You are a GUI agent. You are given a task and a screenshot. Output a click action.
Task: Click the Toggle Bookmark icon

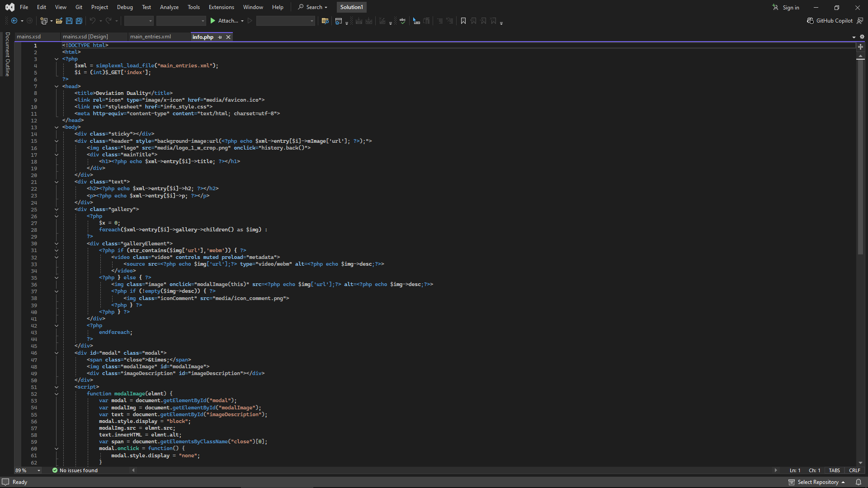[463, 21]
